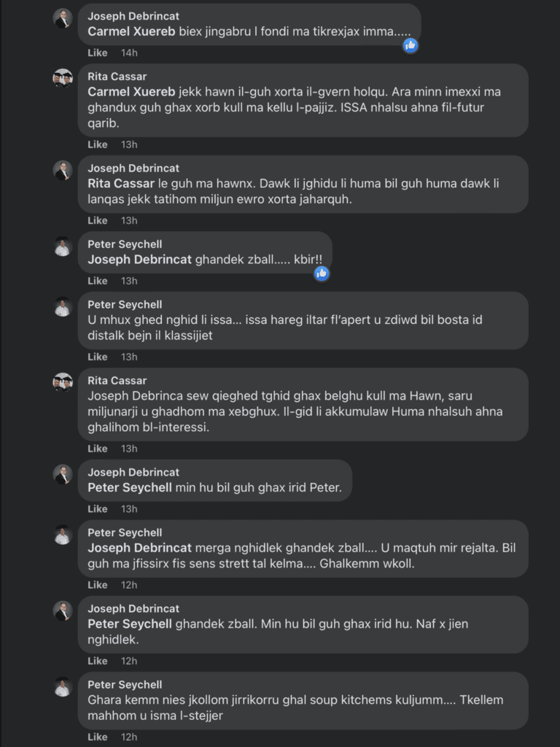Click Rita Cassar's avatar beside "jekk hawn il-guh" comment
The width and height of the screenshot is (560, 747).
63,79
